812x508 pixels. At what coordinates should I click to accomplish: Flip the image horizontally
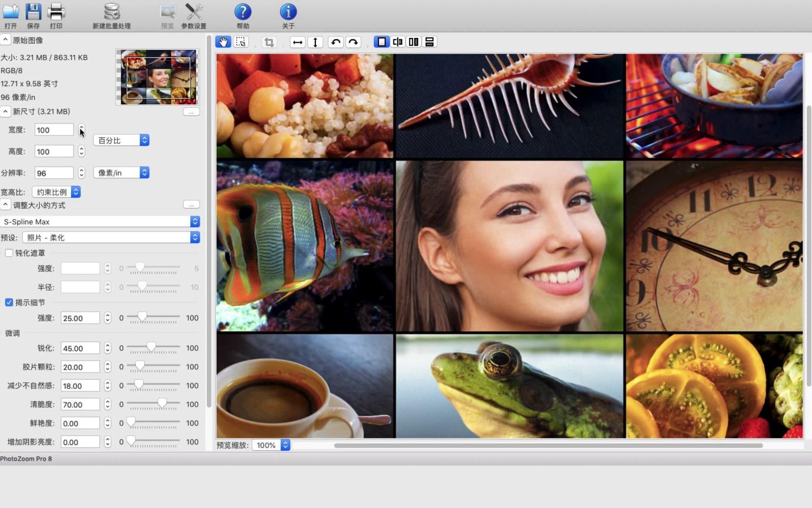(297, 42)
